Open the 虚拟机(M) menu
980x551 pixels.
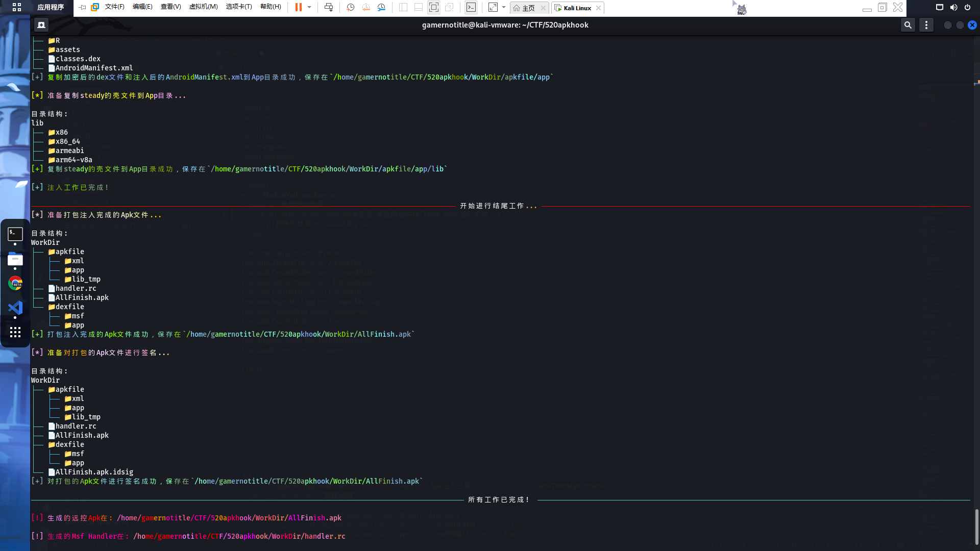click(x=203, y=7)
